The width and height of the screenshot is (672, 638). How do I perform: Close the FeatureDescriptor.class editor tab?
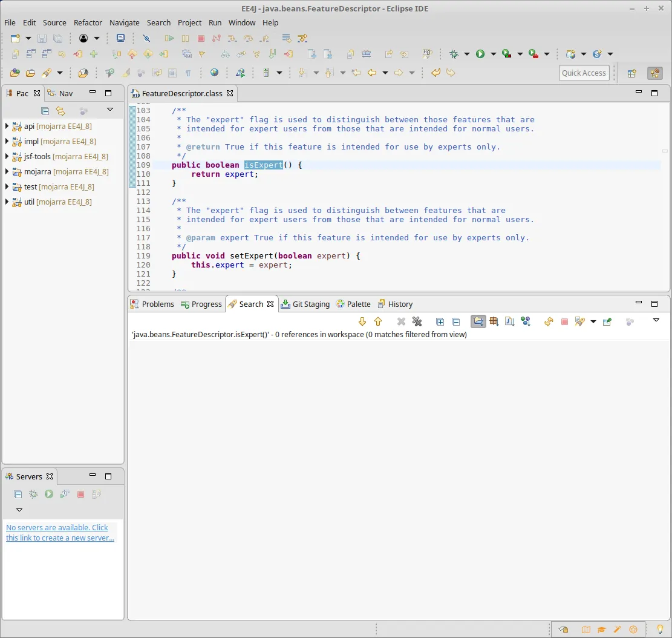click(230, 94)
